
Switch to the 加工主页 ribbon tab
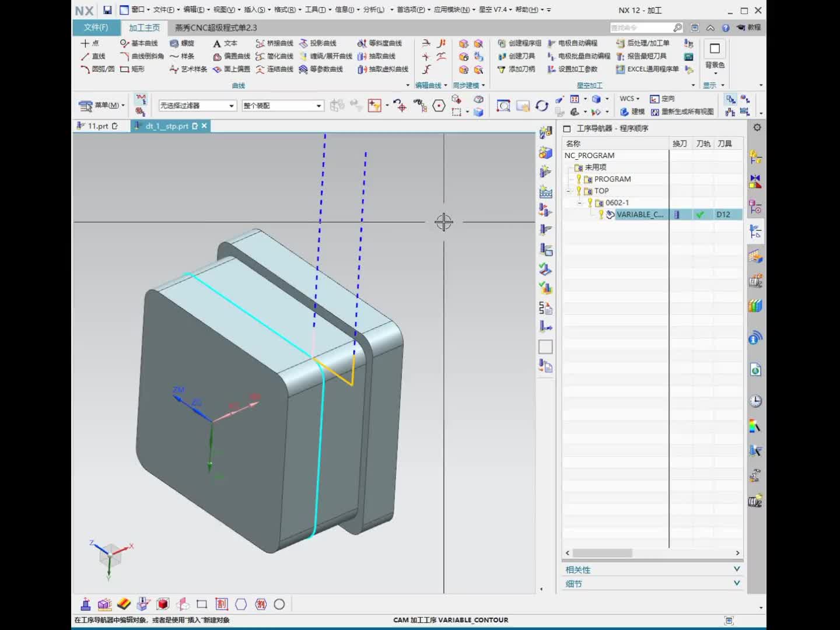click(145, 27)
